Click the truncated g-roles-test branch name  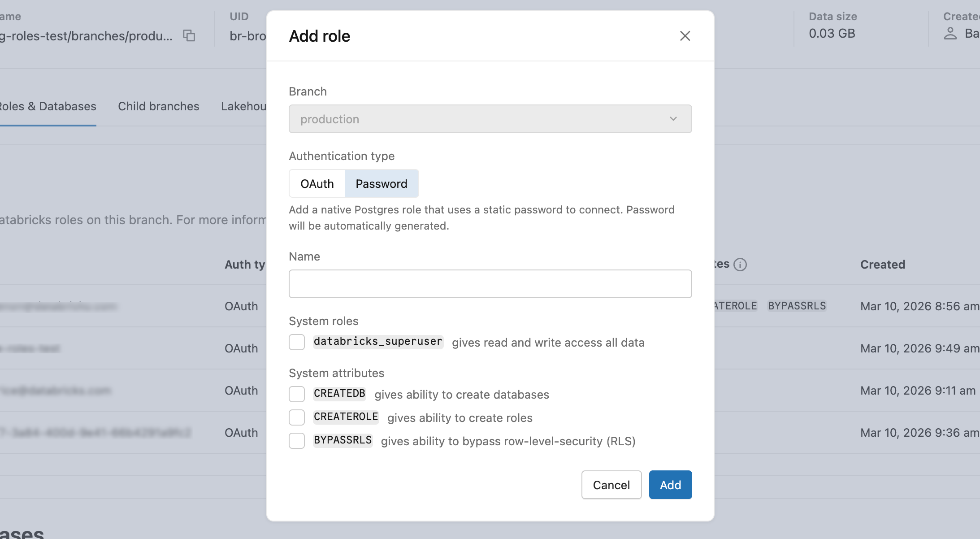pyautogui.click(x=86, y=36)
